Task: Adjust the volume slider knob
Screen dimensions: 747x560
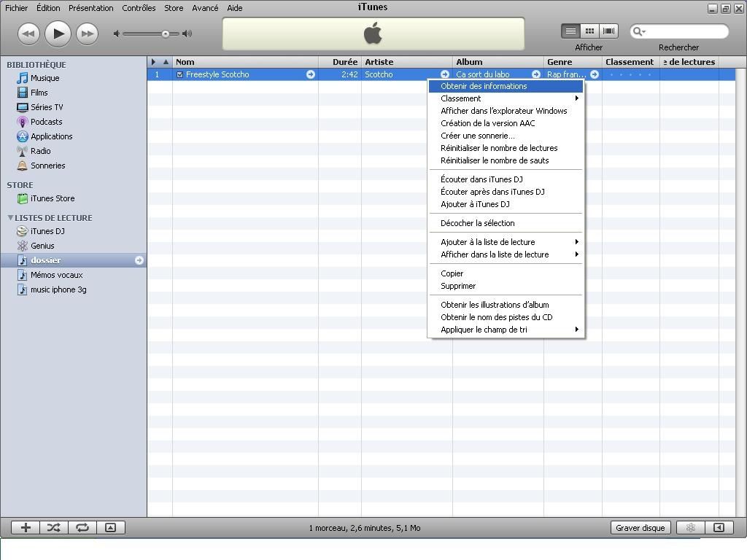Action: [x=166, y=34]
